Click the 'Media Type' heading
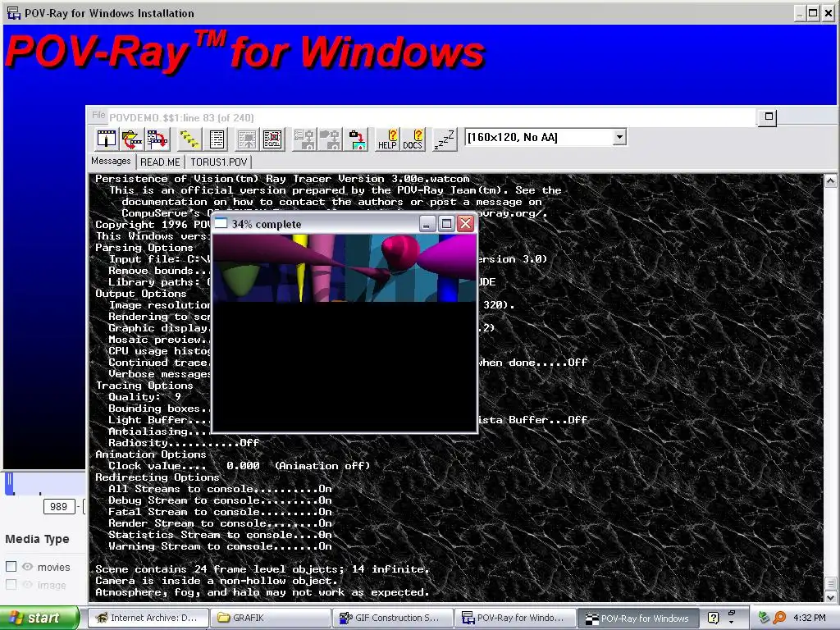The width and height of the screenshot is (840, 630). click(37, 539)
